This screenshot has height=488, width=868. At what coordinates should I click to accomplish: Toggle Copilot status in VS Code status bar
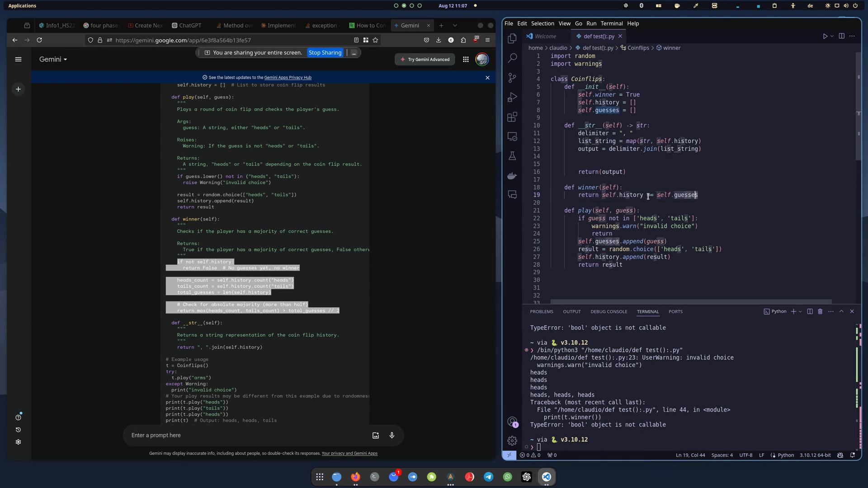click(840, 455)
